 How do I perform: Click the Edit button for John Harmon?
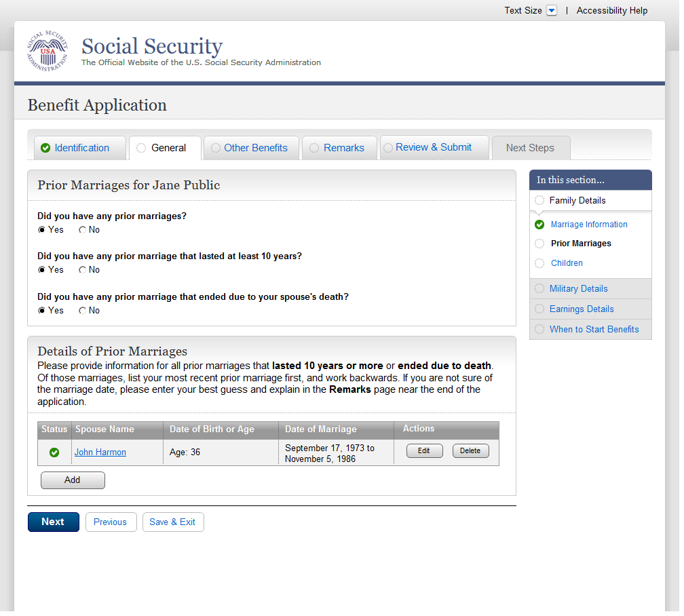(425, 451)
